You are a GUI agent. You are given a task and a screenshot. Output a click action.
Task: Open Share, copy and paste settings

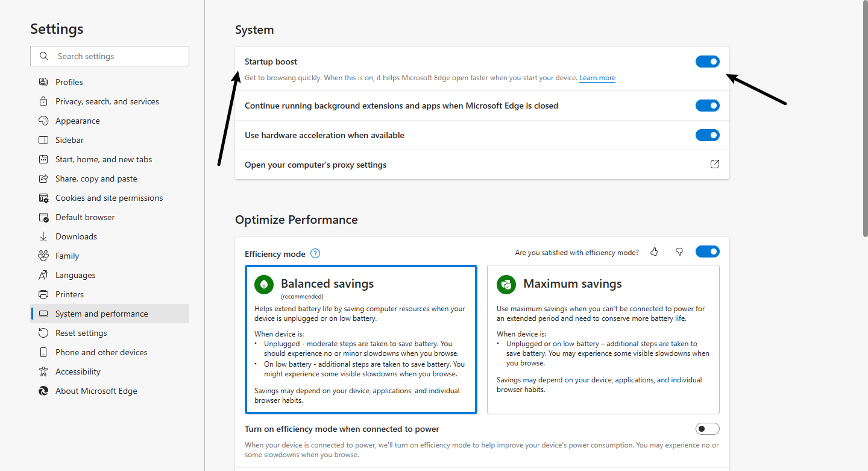click(110, 179)
